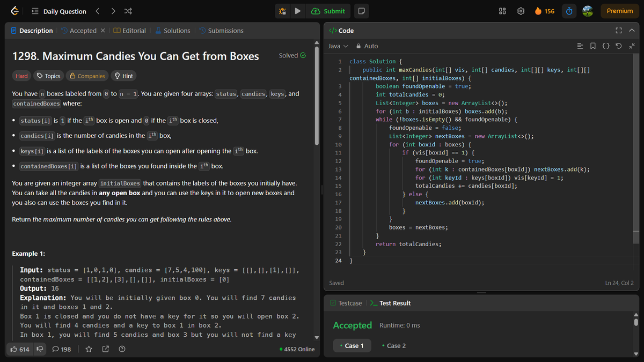The image size is (644, 362).
Task: Open the Submissions tab
Action: (221, 31)
